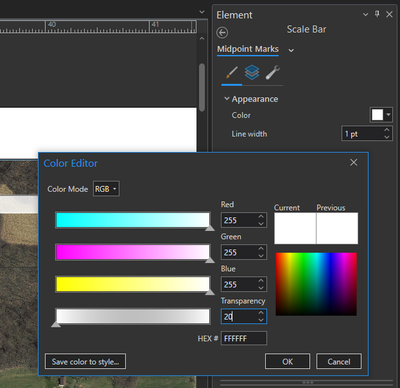Pin the Element pane with auto-hide icon
400x388 pixels.
pos(377,14)
